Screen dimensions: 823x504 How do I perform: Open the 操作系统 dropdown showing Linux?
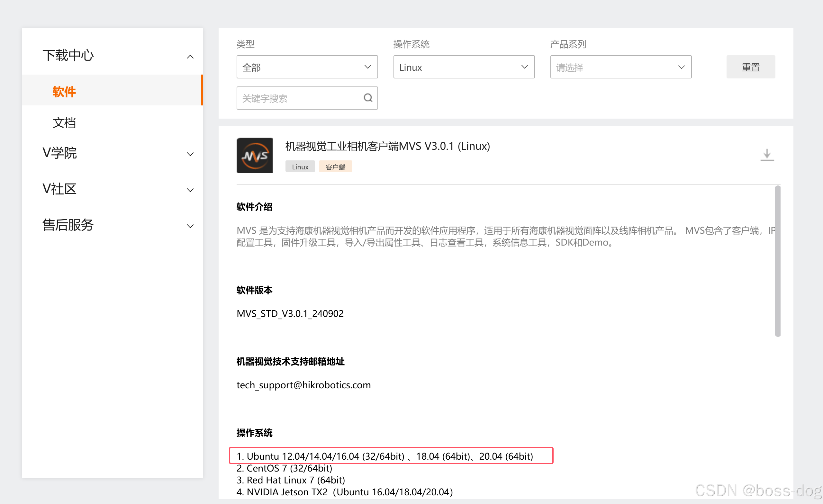coord(464,67)
